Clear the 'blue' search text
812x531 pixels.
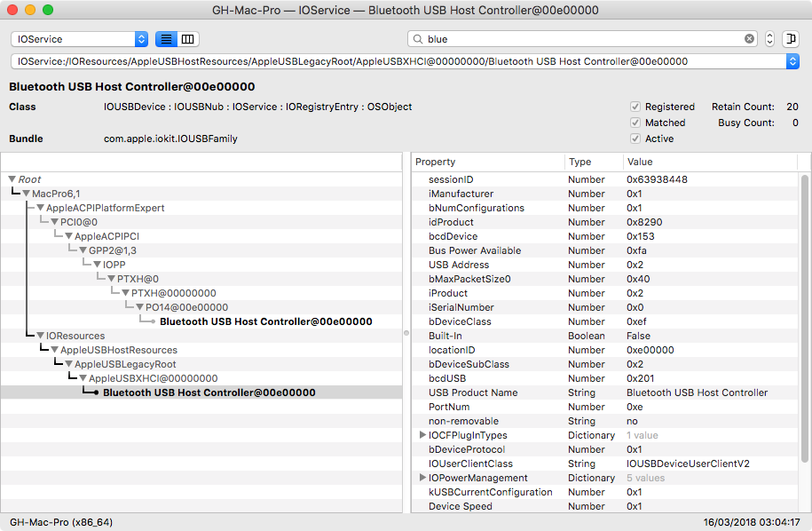(749, 39)
